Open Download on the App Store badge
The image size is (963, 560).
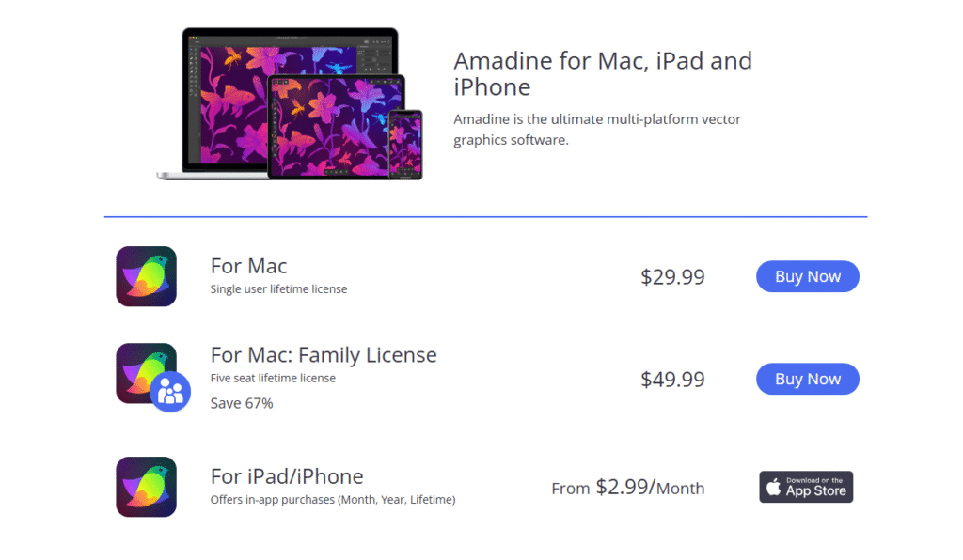[x=806, y=487]
